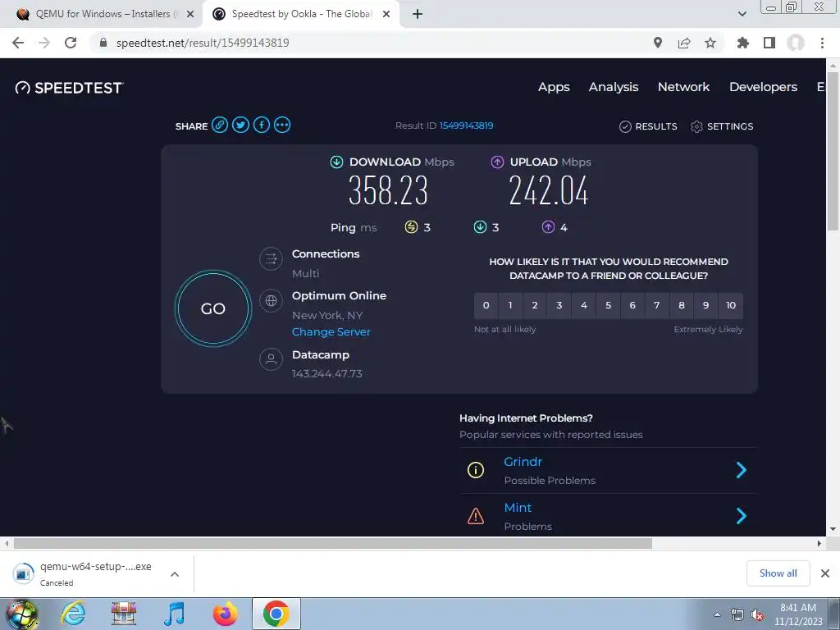840x630 pixels.
Task: Open the qemu download item options chevron
Action: 175,574
